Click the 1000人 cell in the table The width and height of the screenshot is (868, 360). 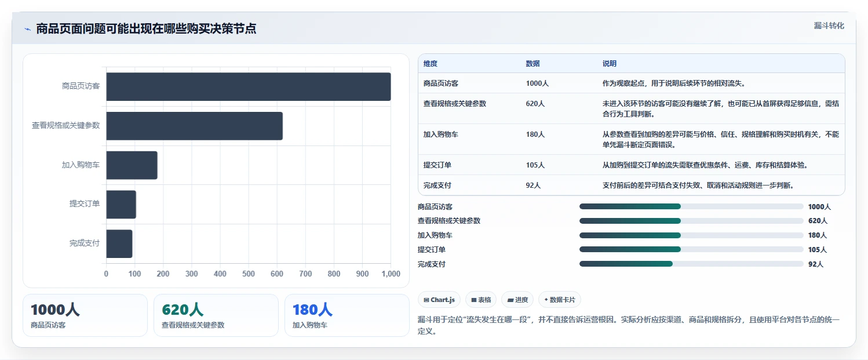537,83
